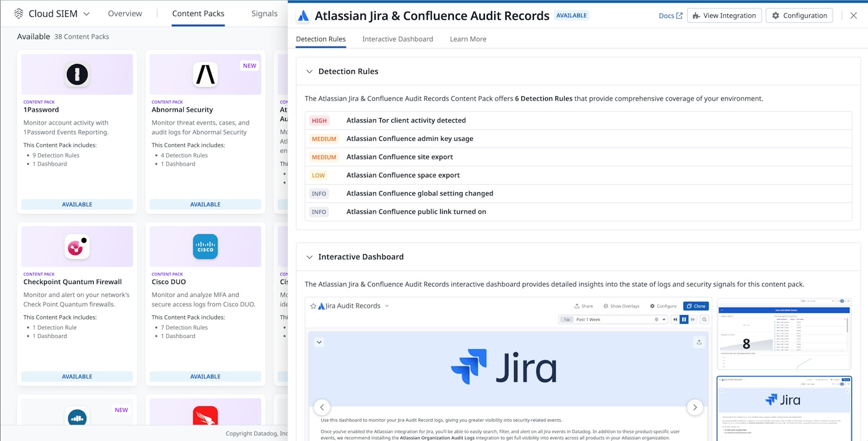This screenshot has height=441, width=868.
Task: Click AVAILABLE on the Abnormal Security card
Action: point(205,204)
